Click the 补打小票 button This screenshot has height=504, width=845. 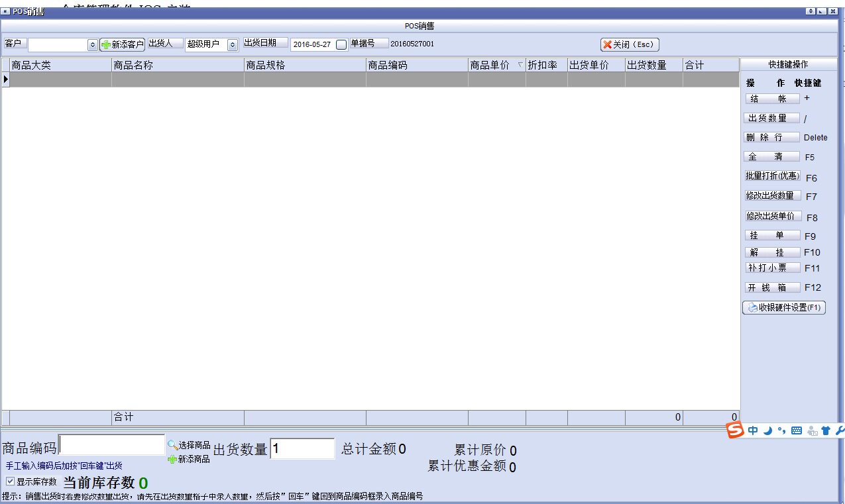(772, 268)
